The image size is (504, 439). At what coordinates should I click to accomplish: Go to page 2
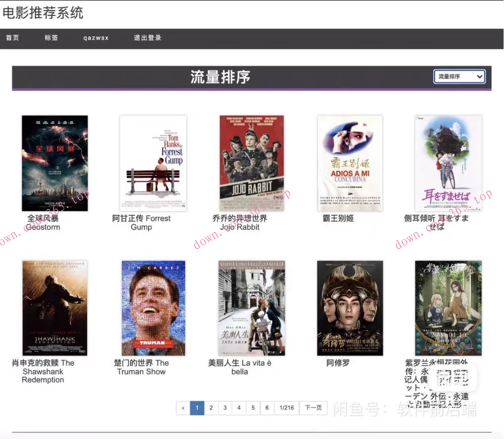[x=211, y=408]
